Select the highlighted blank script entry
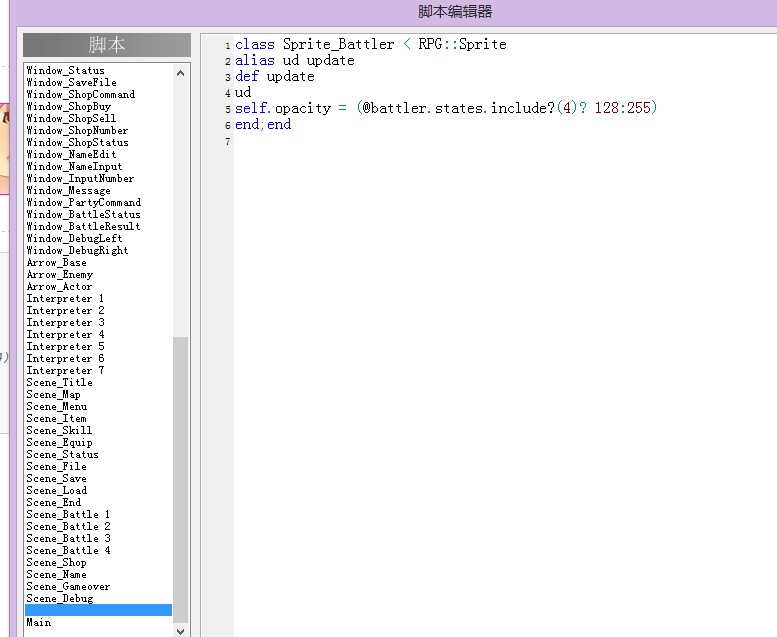777x637 pixels. [99, 610]
